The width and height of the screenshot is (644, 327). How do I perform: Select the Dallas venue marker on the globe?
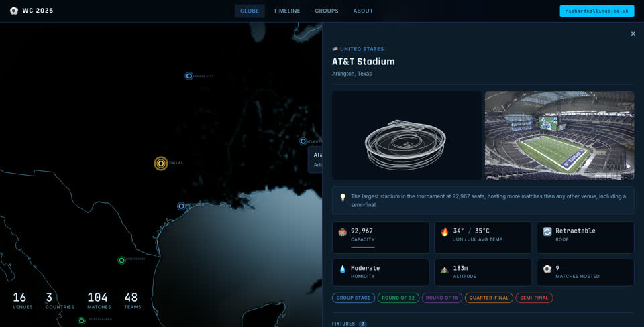tap(161, 163)
